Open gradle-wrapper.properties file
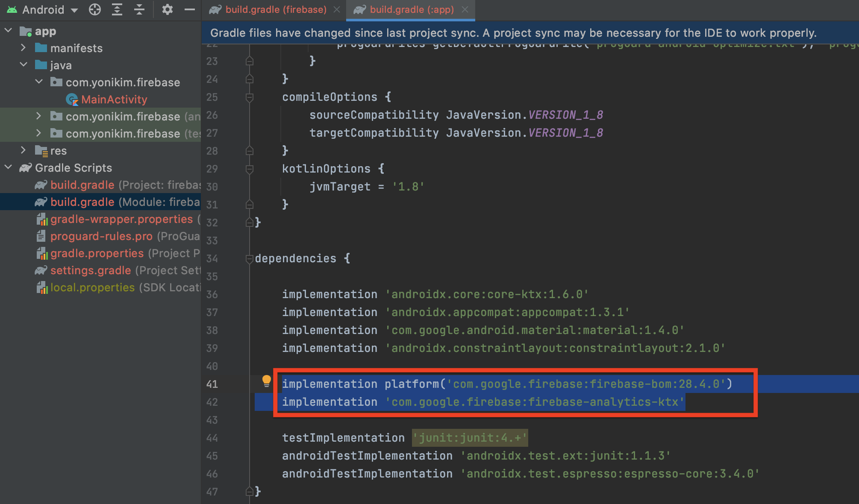This screenshot has width=859, height=504. pos(121,219)
